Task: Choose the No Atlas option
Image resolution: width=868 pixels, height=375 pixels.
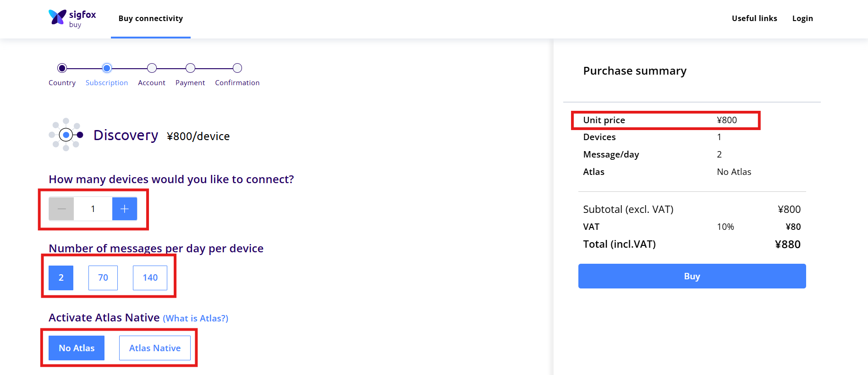Action: pos(77,348)
